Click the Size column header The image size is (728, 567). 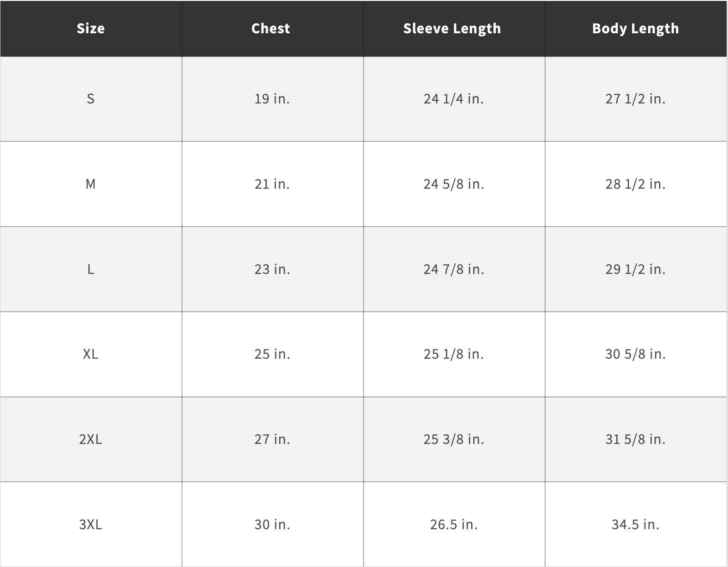click(x=91, y=28)
